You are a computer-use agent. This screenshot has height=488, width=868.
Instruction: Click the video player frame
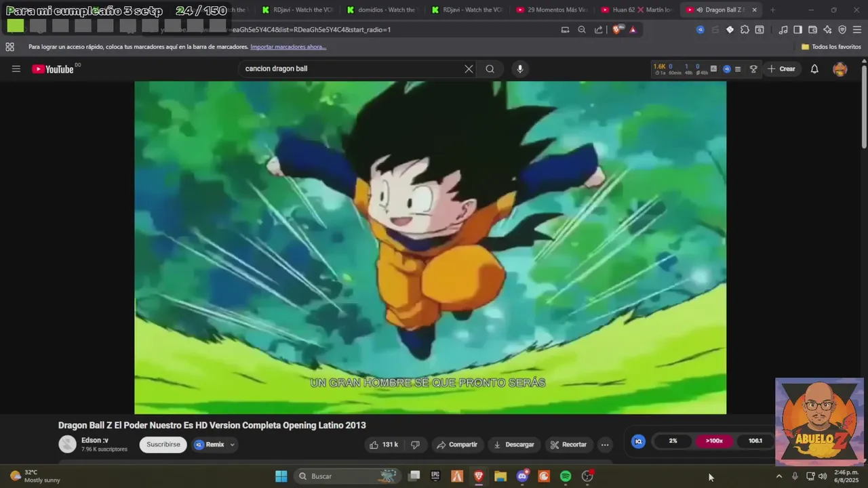coord(430,247)
